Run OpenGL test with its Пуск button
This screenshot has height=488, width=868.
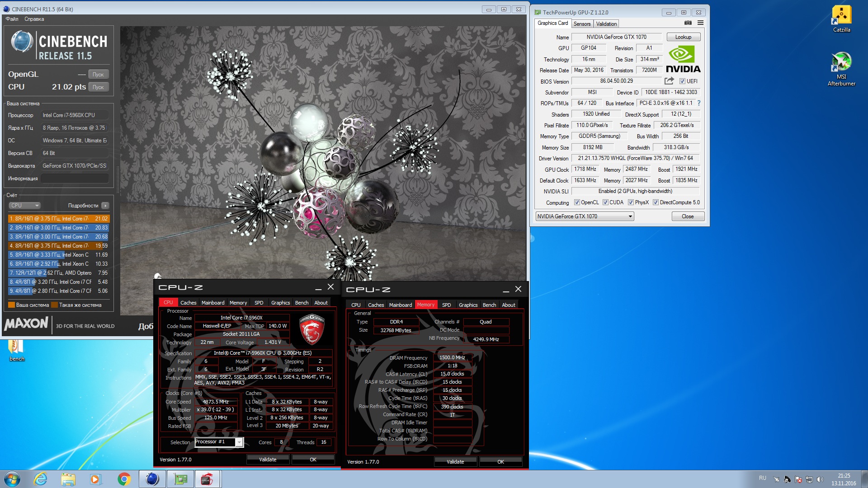click(x=98, y=75)
